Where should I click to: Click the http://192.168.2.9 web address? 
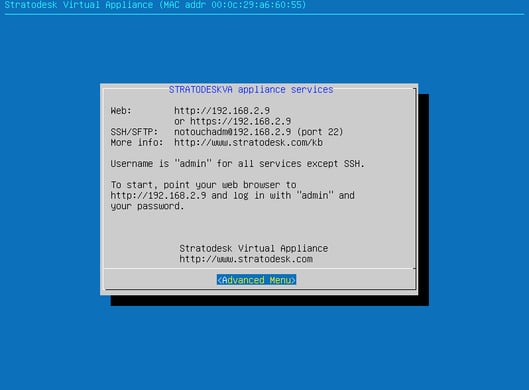tap(222, 111)
